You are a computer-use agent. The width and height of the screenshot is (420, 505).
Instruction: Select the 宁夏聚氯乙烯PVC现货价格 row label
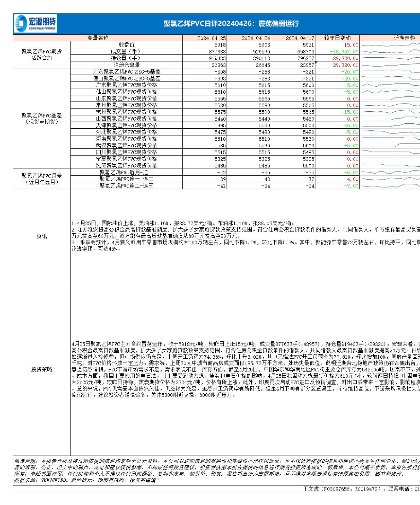pyautogui.click(x=126, y=159)
